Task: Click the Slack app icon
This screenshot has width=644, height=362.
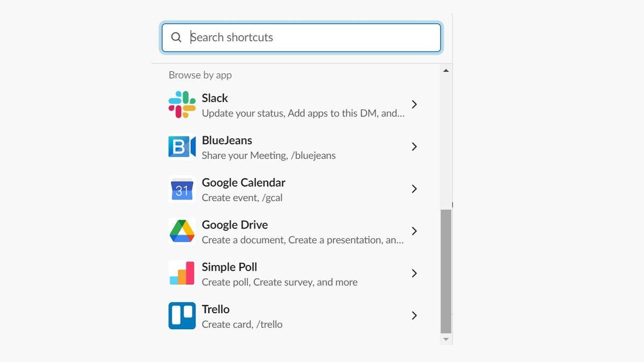Action: (x=181, y=104)
